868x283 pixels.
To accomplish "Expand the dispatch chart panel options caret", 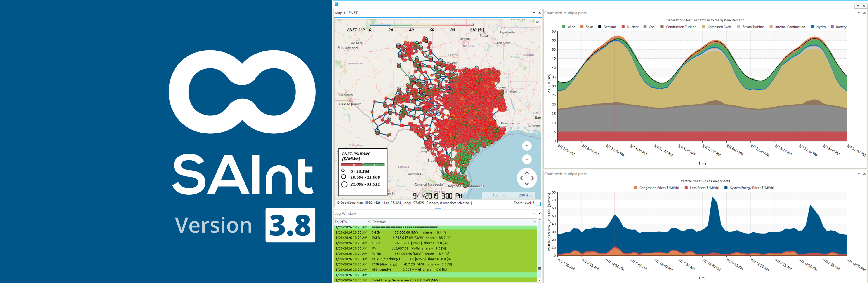I will [x=859, y=13].
